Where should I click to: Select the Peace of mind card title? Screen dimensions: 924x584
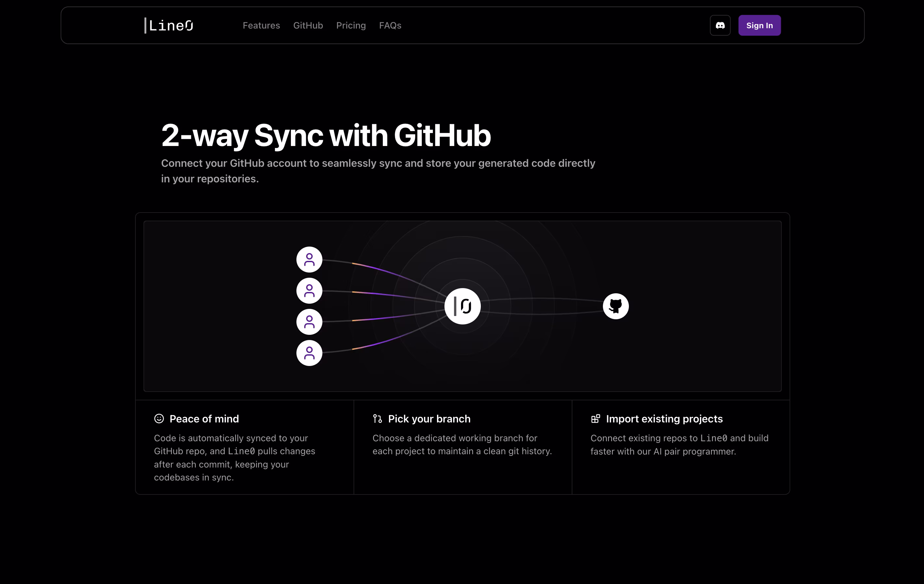pos(204,419)
